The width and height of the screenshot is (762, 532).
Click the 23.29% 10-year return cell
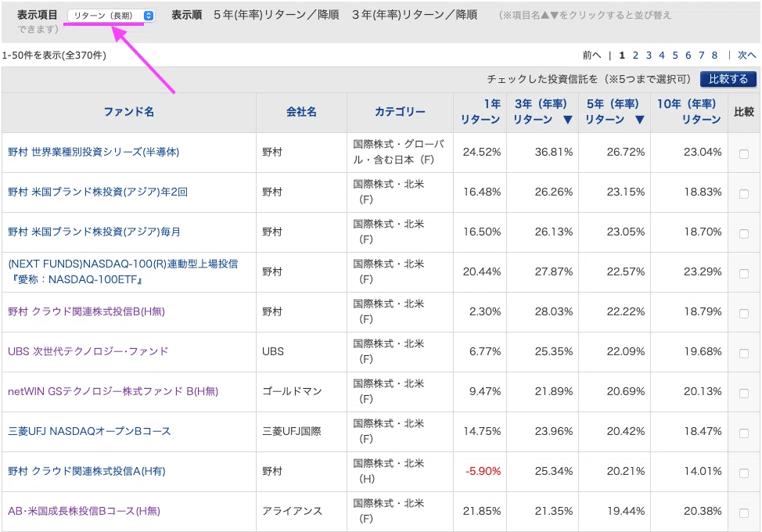tap(703, 271)
